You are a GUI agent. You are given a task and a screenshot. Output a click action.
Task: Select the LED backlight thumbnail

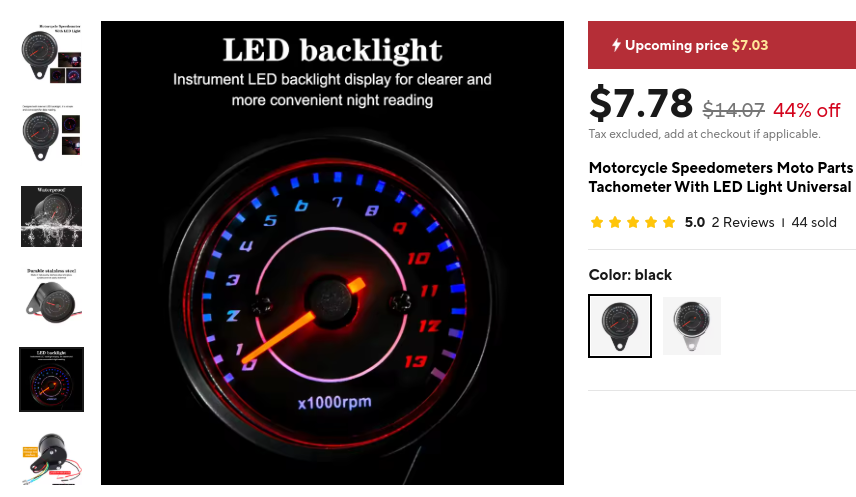(51, 379)
